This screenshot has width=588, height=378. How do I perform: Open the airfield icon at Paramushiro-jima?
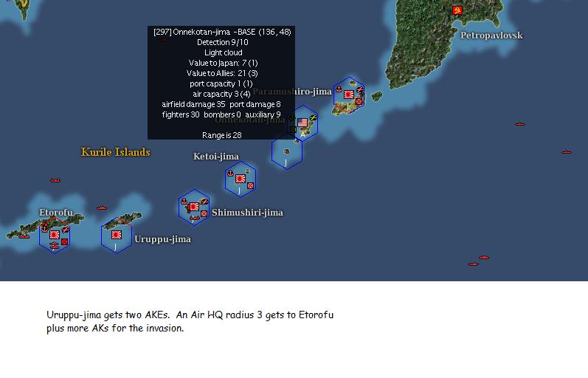click(x=359, y=90)
